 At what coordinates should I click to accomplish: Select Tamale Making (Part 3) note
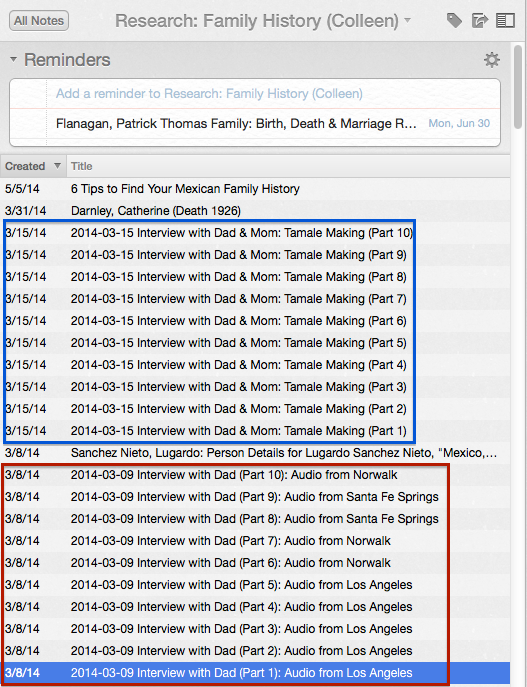(255, 387)
